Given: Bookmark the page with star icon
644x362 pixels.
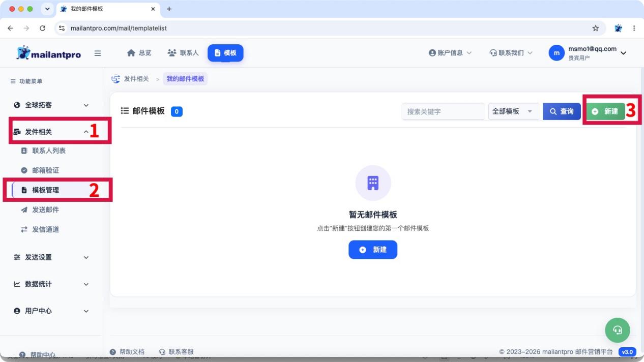Looking at the screenshot, I should 596,28.
